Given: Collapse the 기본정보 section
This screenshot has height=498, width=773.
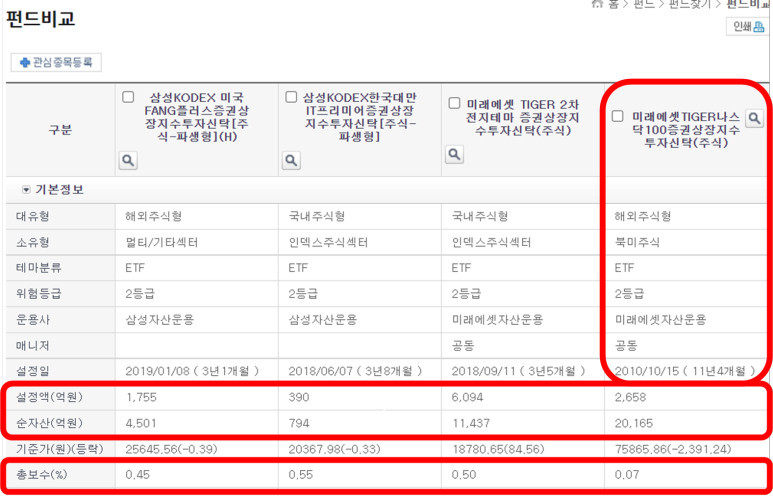Looking at the screenshot, I should [x=26, y=190].
